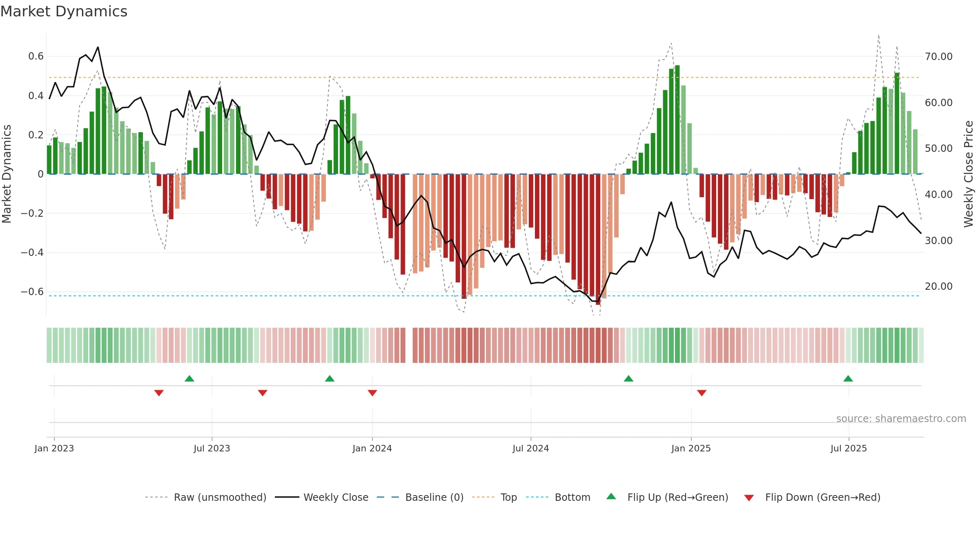This screenshot has width=980, height=551.
Task: Select flip-up triangle marker near Nov 2023
Action: click(330, 378)
